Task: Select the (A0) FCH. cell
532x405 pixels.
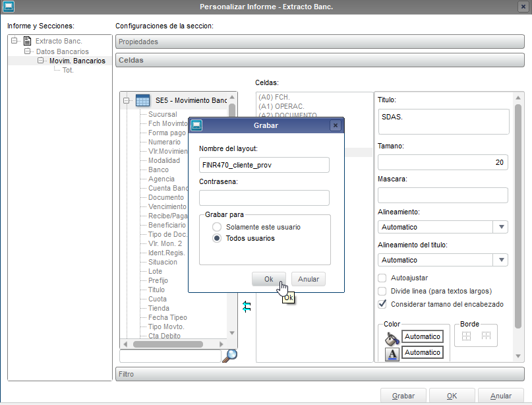Action: 274,97
